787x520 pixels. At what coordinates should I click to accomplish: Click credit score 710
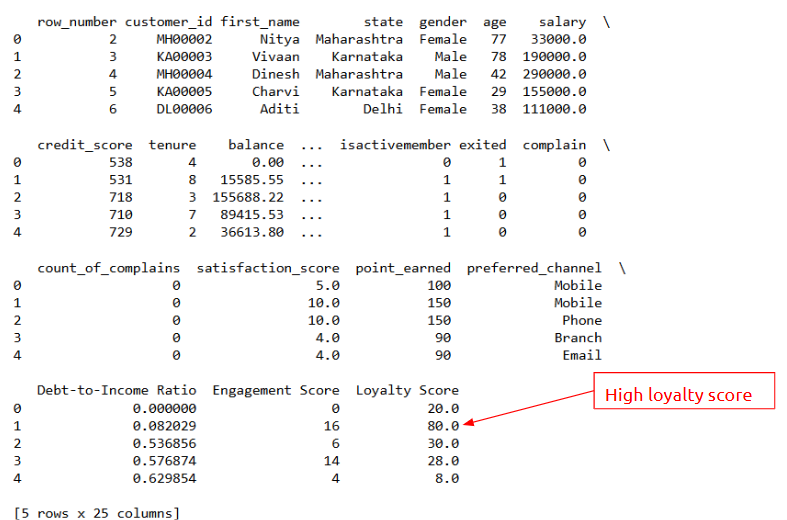(x=121, y=215)
